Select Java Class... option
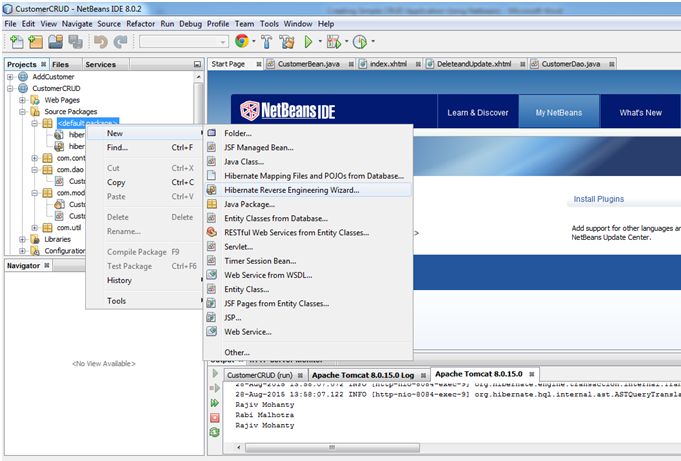The width and height of the screenshot is (681, 461). pyautogui.click(x=308, y=162)
